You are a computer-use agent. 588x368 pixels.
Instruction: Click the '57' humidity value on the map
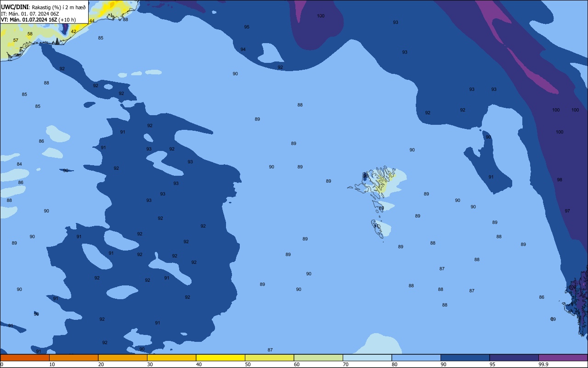click(x=16, y=40)
